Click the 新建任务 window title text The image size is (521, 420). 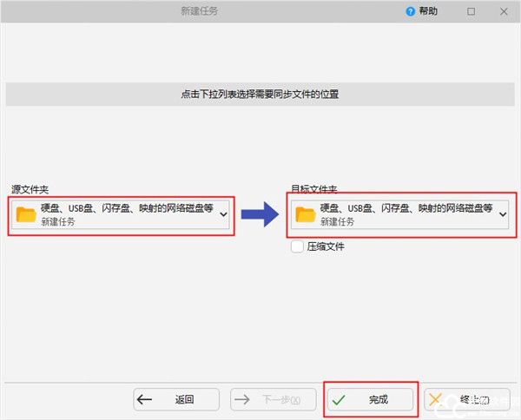(199, 11)
